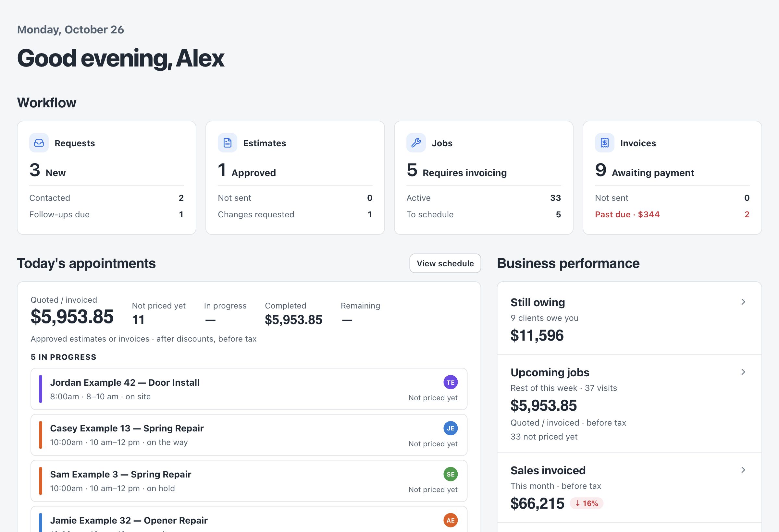Open Sam Example 3 Spring Repair appointment
Image resolution: width=779 pixels, height=532 pixels.
click(x=249, y=481)
